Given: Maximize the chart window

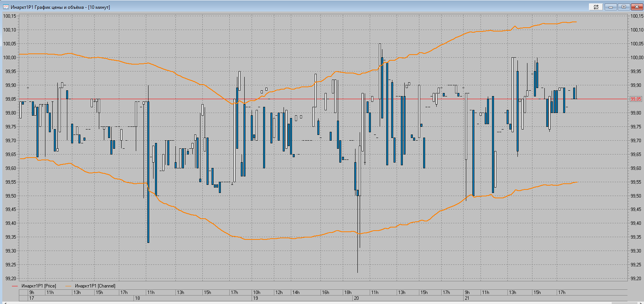Looking at the screenshot, I should click(x=624, y=7).
